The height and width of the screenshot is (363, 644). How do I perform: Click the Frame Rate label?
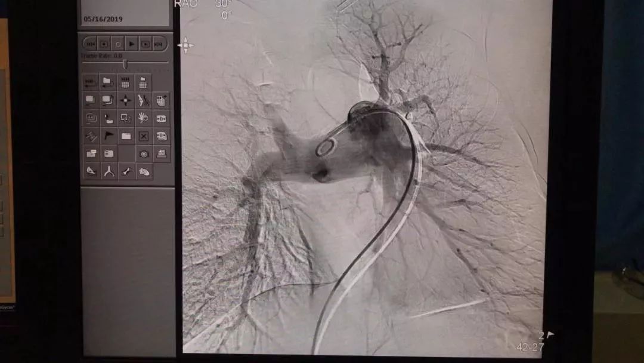[x=101, y=56]
